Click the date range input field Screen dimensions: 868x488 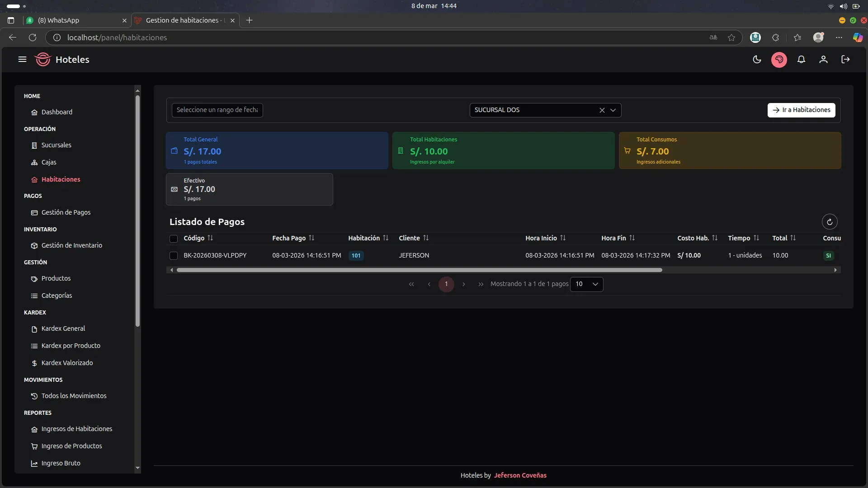pyautogui.click(x=217, y=110)
